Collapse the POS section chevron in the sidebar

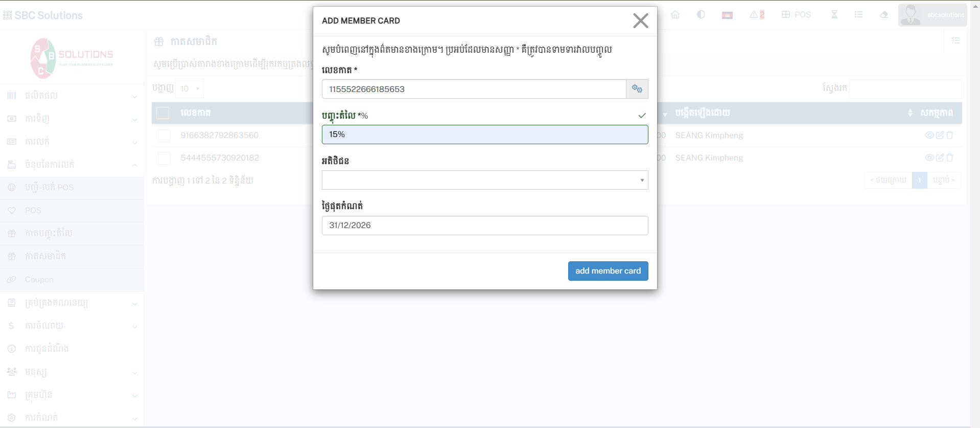coord(134,165)
